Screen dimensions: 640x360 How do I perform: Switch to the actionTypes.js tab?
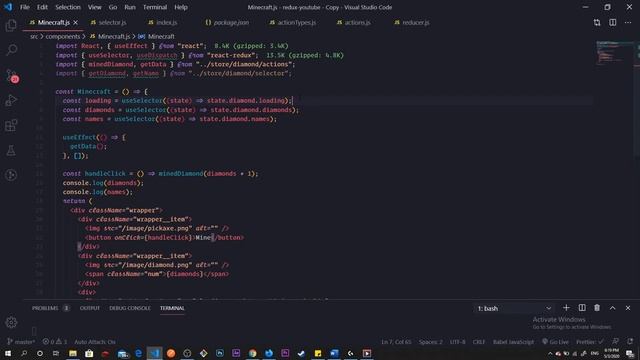293,22
